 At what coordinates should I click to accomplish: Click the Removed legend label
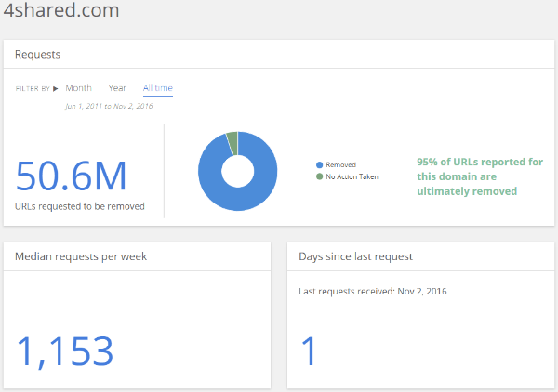pos(341,165)
